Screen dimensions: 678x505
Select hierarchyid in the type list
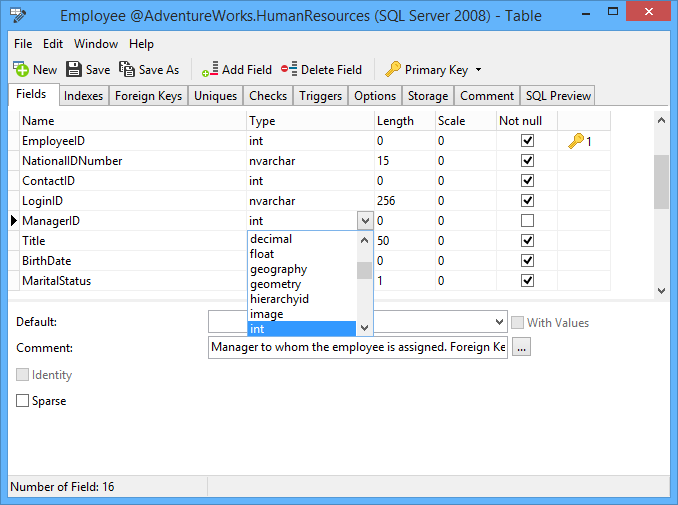302,299
